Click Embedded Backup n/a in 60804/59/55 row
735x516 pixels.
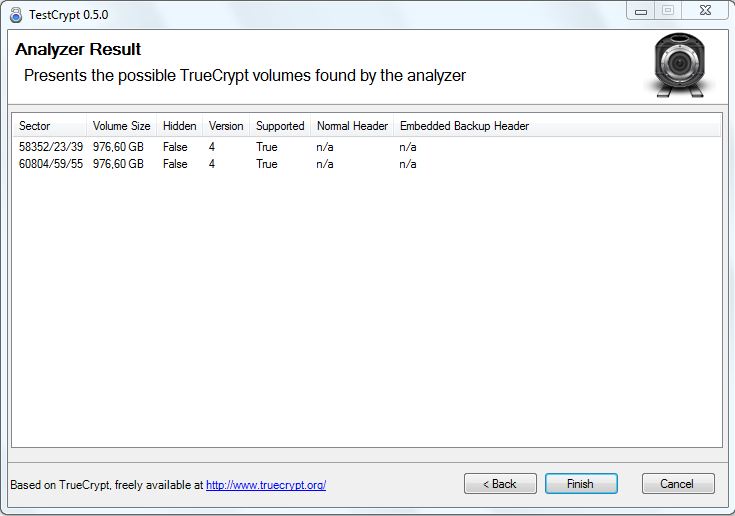point(408,164)
